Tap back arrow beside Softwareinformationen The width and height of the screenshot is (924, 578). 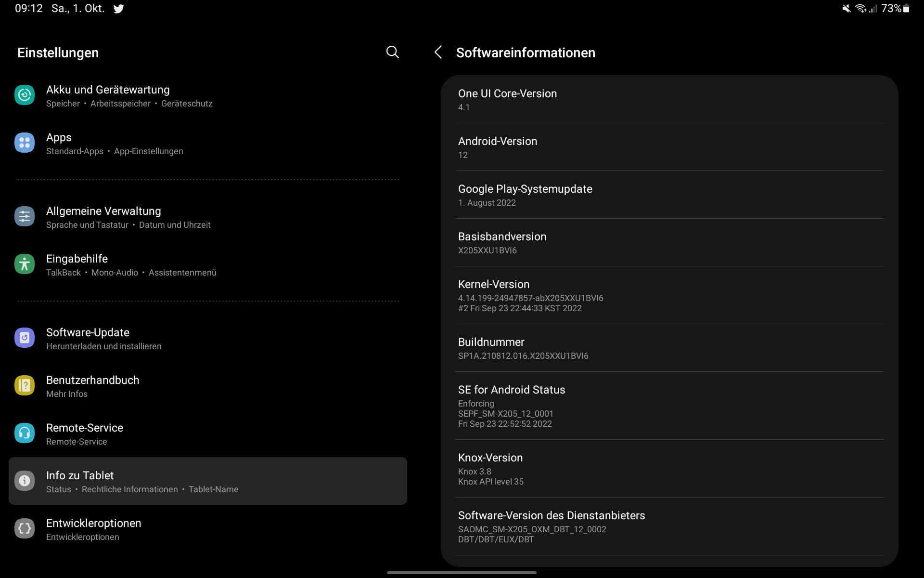438,52
